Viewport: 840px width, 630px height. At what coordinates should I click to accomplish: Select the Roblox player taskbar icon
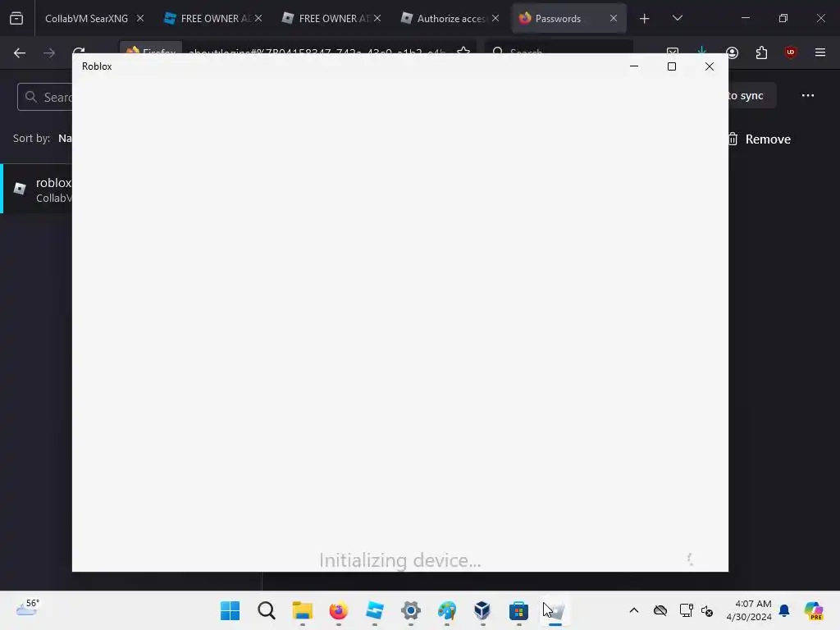555,610
